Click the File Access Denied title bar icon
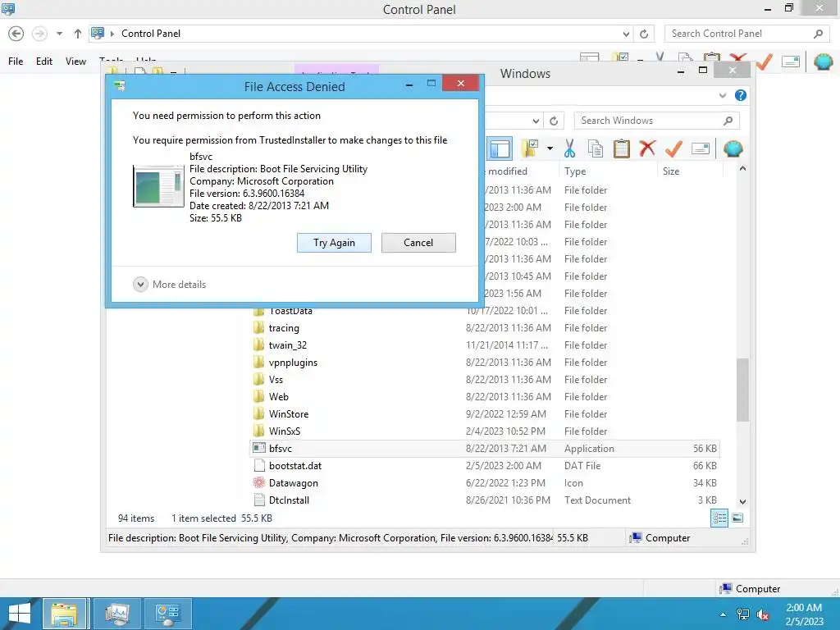This screenshot has width=840, height=630. coord(120,86)
